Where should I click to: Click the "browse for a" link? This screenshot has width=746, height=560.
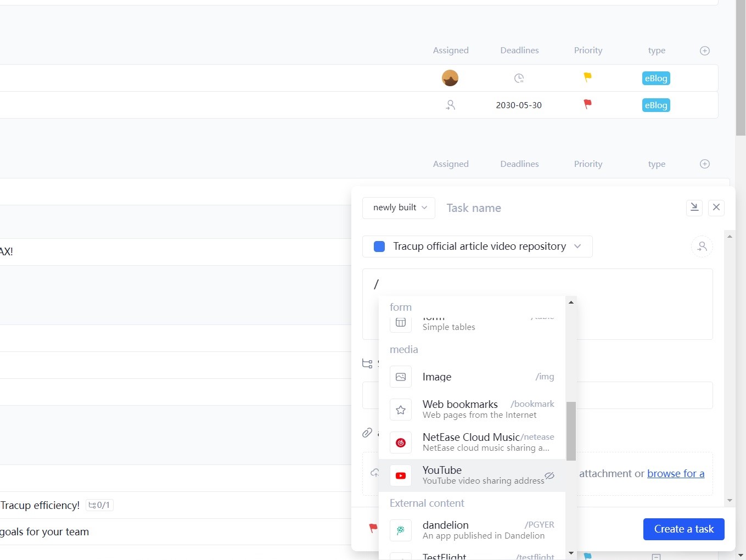[675, 473]
